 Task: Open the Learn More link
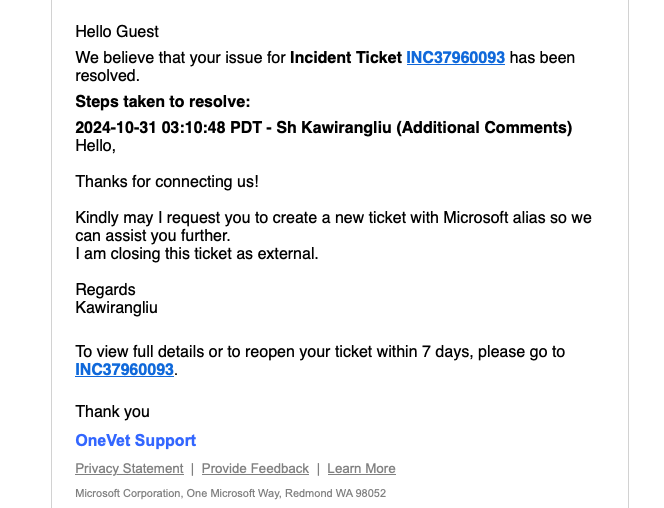[x=361, y=469]
